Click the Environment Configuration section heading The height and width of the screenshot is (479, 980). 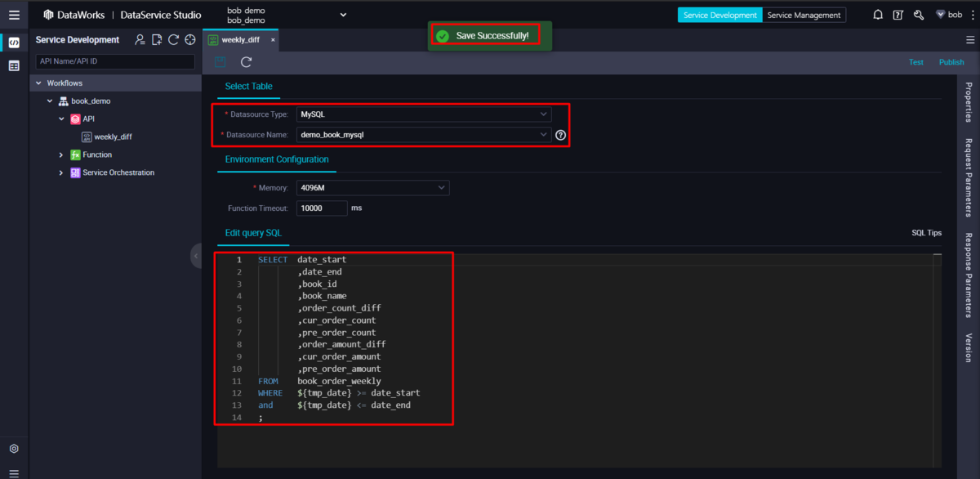[277, 159]
